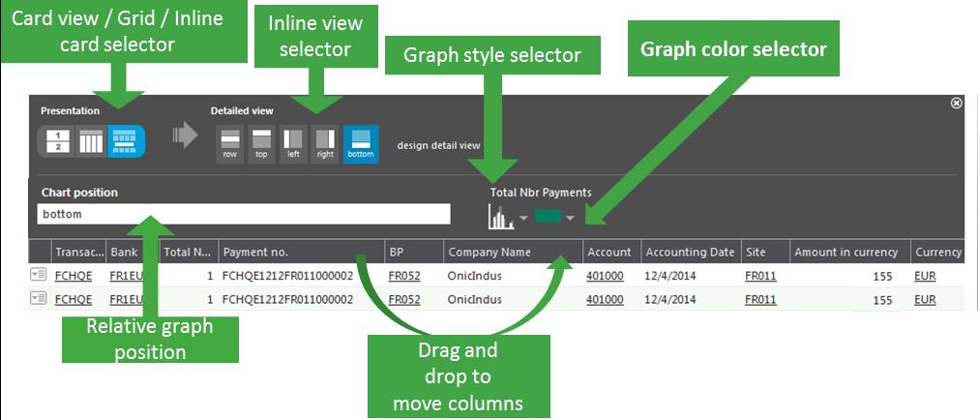Screen dimensions: 980x420
Task: Select the card view presentation icon
Action: (56, 141)
